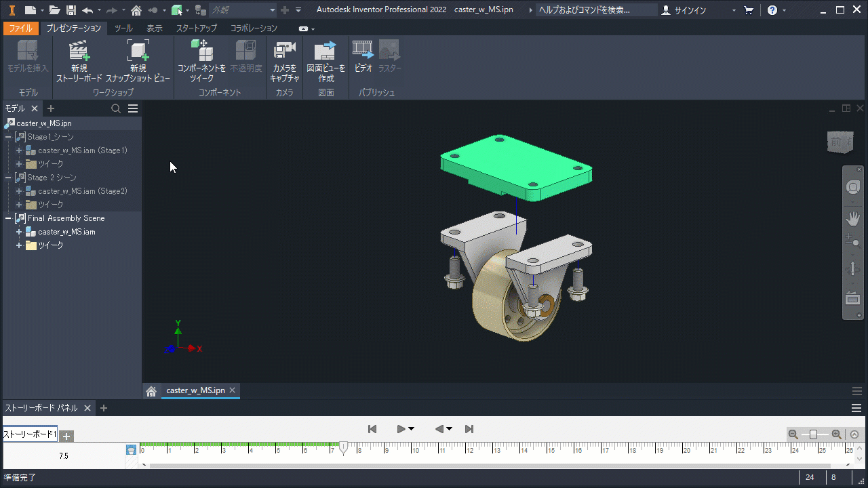
Task: Expand Tweaks folder under Final Assembly Scene
Action: pos(19,245)
